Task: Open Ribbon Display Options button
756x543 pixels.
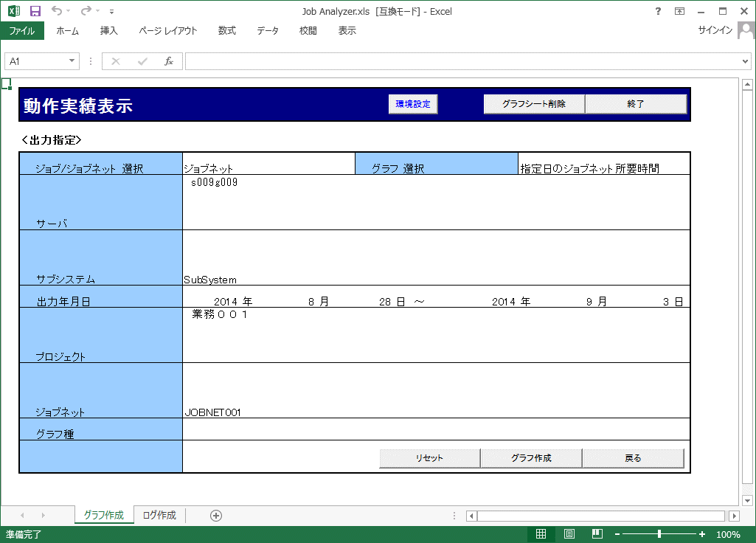Action: pos(679,11)
